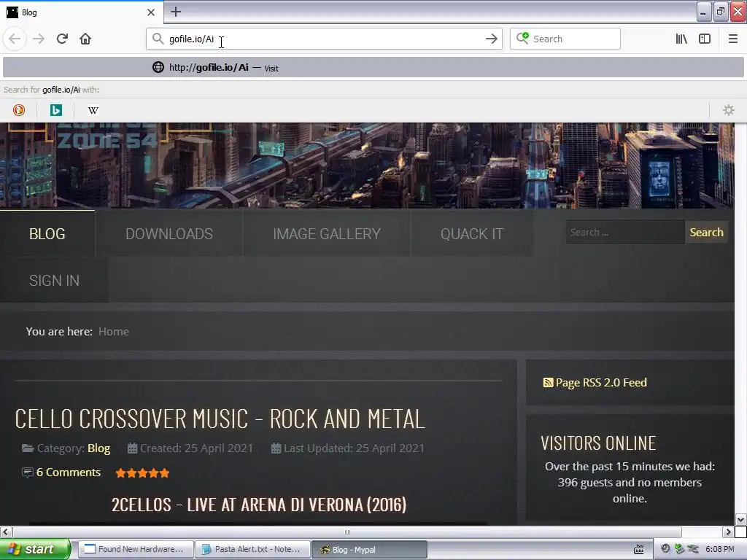Click the visitors online count text
747x560 pixels.
(630, 483)
